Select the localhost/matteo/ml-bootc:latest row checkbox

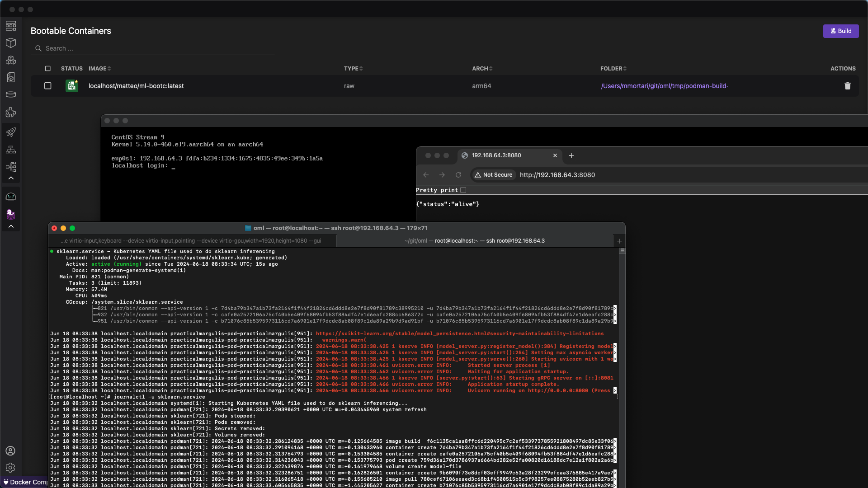[x=48, y=86]
